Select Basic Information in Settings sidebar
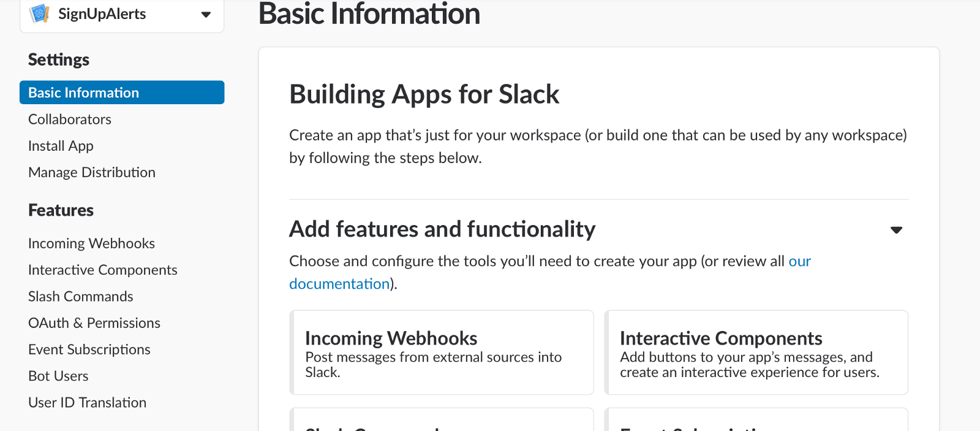The image size is (980, 431). coord(122,93)
